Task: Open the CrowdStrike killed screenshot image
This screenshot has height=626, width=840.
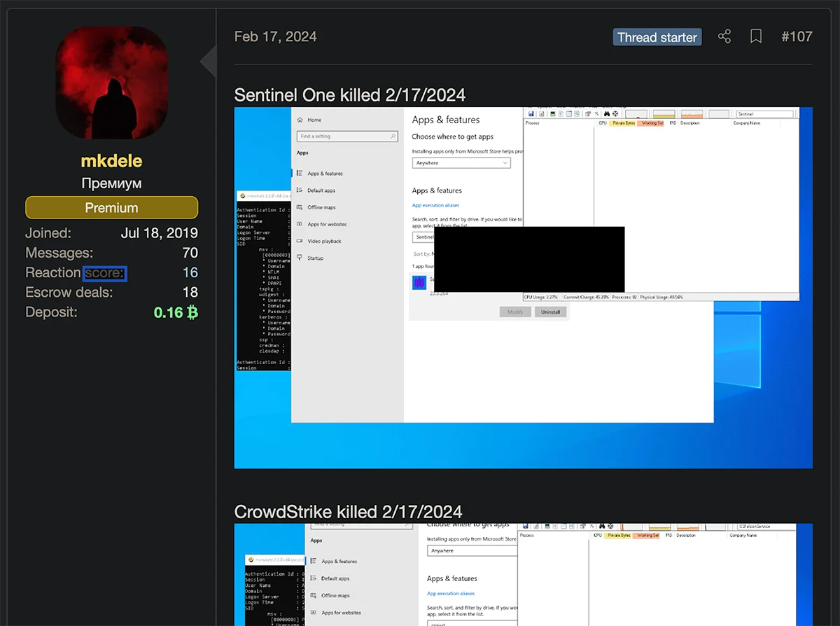Action: pyautogui.click(x=523, y=574)
